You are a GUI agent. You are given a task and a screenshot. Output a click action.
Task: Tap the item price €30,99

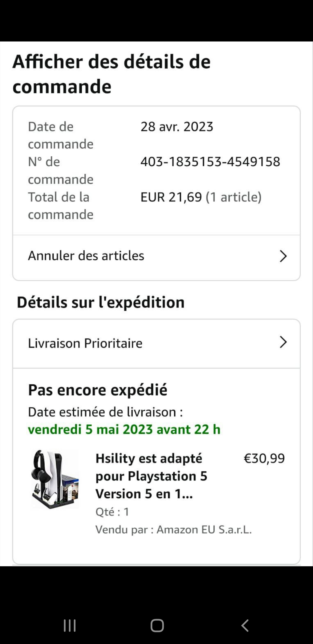coord(264,458)
